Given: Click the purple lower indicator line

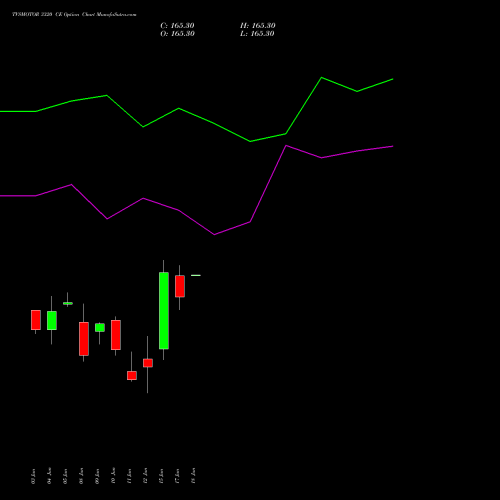Looking at the screenshot, I should [197, 190].
